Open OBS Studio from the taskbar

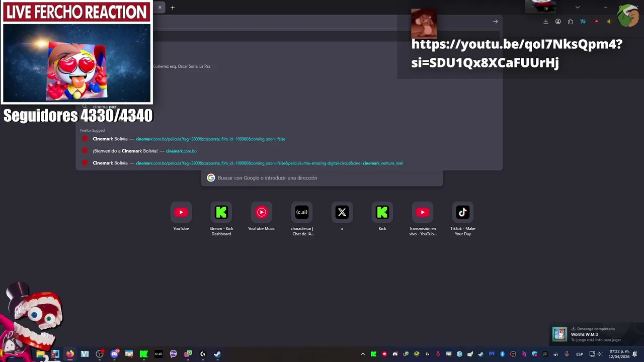pyautogui.click(x=100, y=354)
